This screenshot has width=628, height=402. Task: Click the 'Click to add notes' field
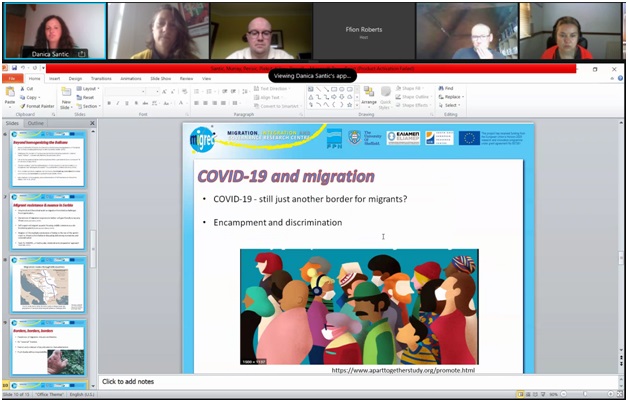[x=128, y=382]
